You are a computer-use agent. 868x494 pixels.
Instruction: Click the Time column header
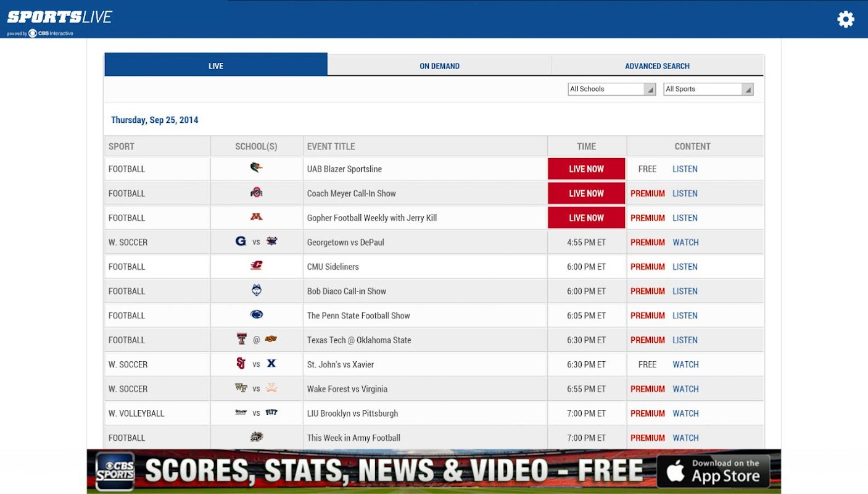point(587,146)
